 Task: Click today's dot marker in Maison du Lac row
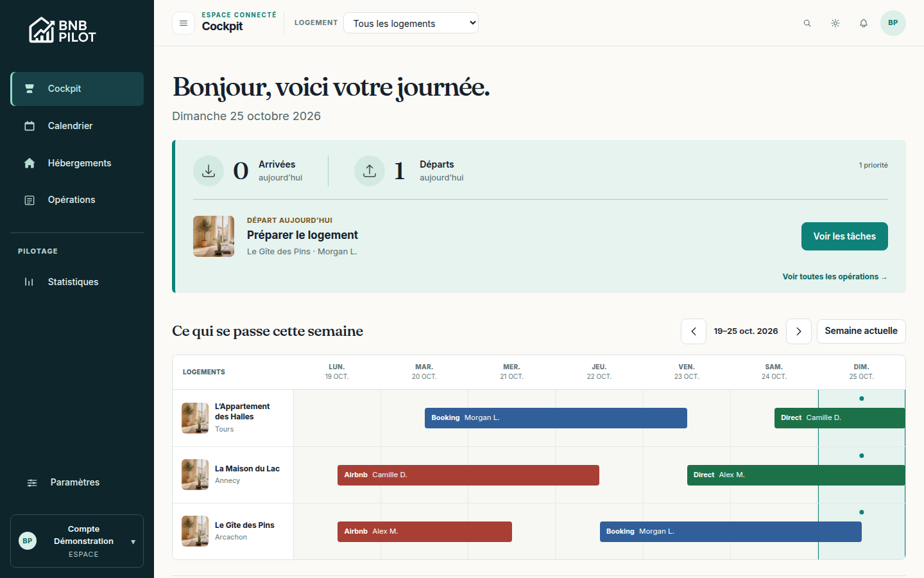coord(862,456)
